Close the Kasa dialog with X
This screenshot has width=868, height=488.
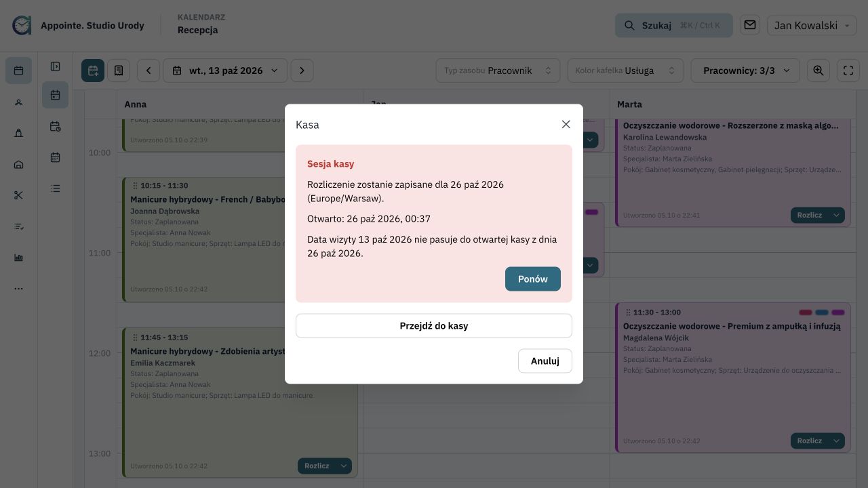[566, 125]
